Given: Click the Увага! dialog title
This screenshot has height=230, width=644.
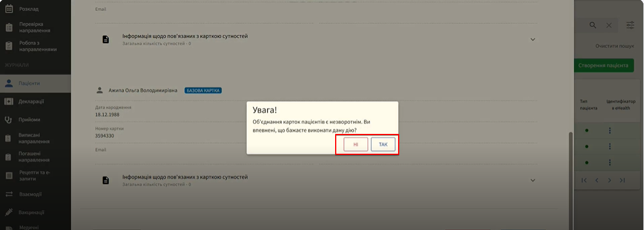Looking at the screenshot, I should (x=265, y=111).
